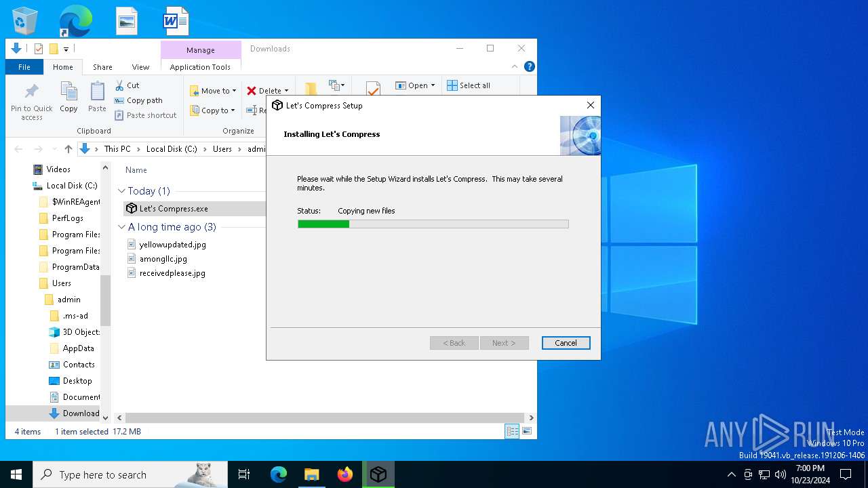
Task: Open File Explorer Help
Action: (x=530, y=66)
